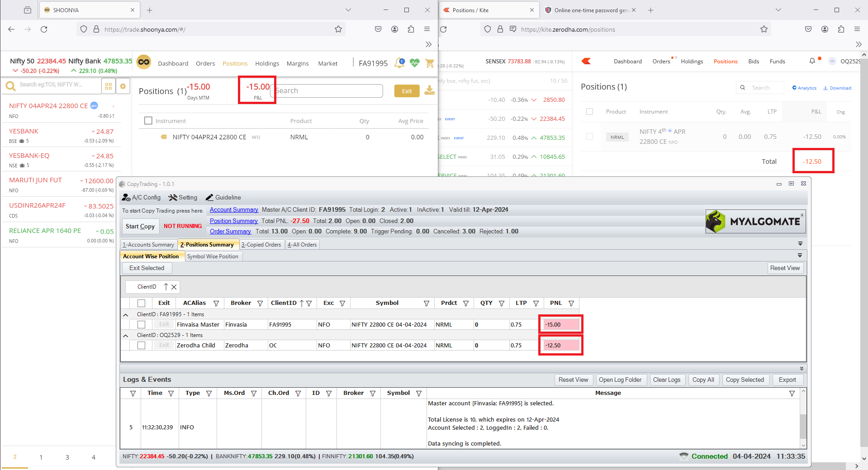Collapse ClientID FA91995 group

[x=126, y=315]
